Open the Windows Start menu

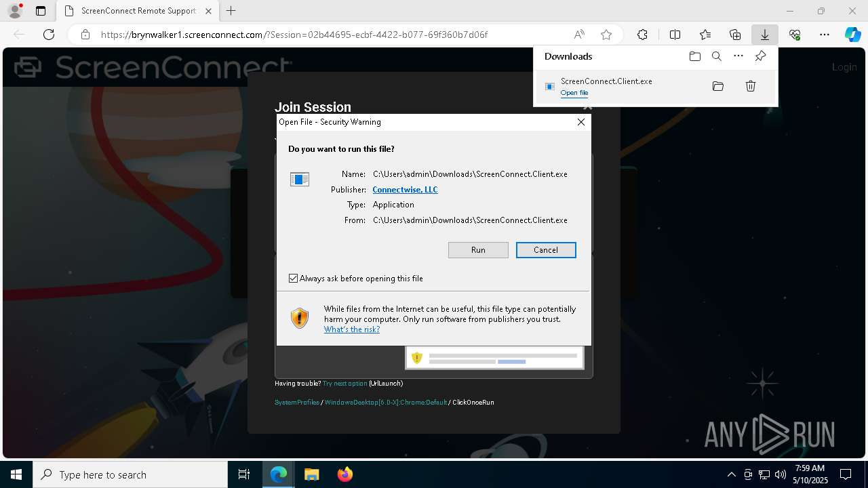[x=16, y=474]
